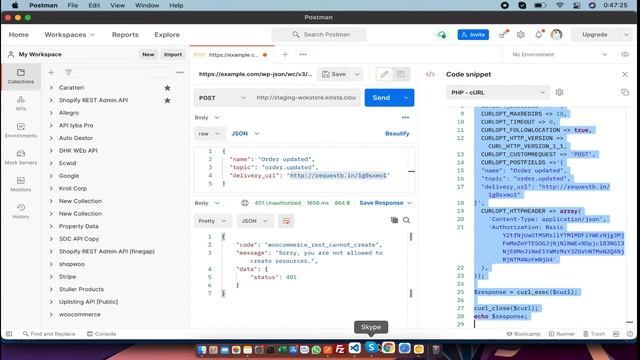Screen dimensions: 640x360
Task: Click the request URL input field
Action: click(306, 98)
